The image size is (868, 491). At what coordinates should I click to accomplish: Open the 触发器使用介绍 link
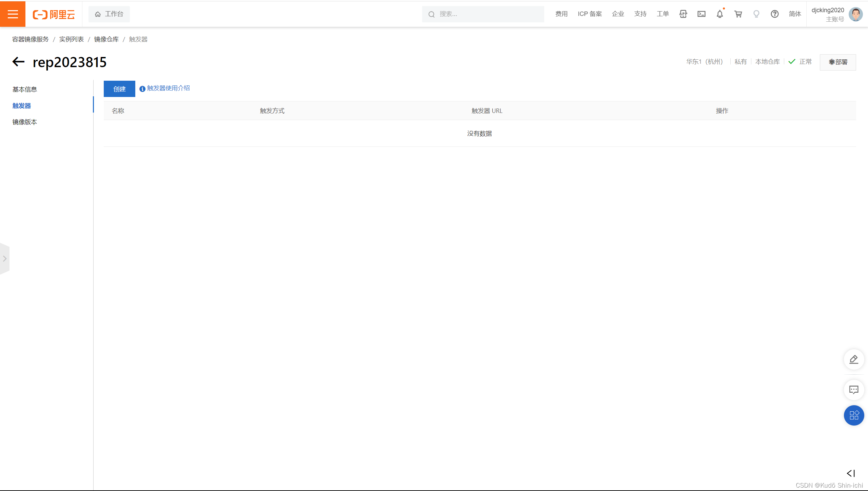[168, 88]
